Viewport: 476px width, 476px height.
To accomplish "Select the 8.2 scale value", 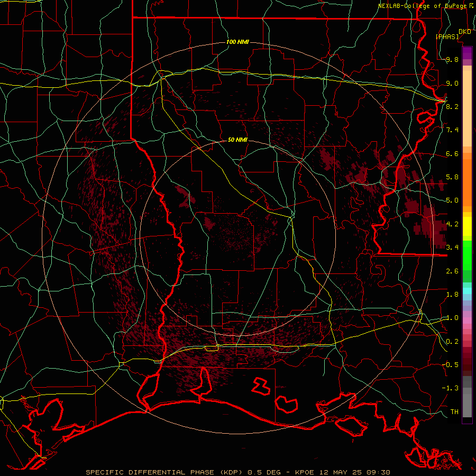I will click(x=452, y=106).
